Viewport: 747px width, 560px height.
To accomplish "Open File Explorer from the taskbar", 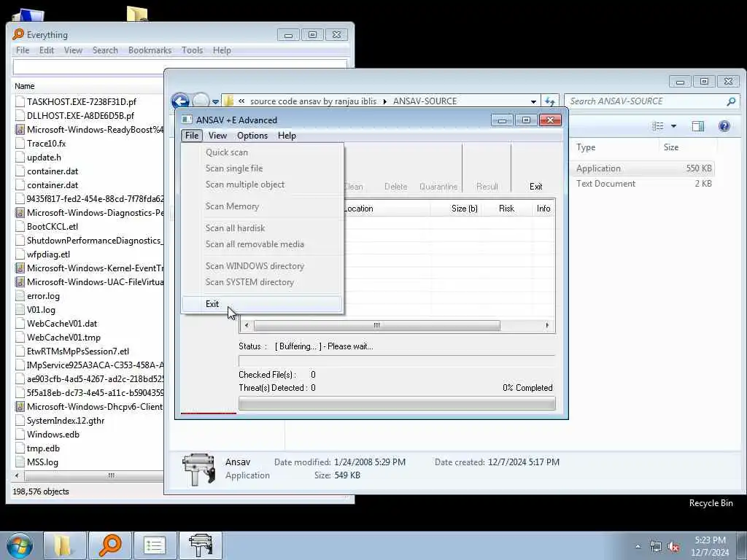I will (x=64, y=545).
